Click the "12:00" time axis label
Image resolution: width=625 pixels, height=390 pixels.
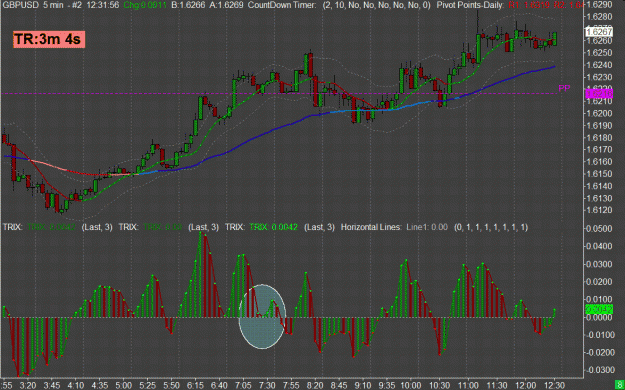click(526, 385)
